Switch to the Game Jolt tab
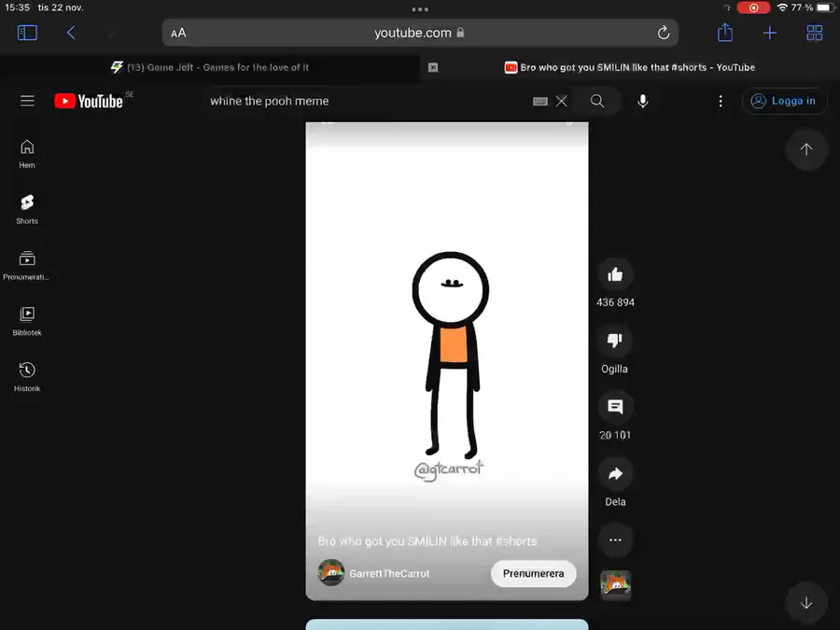 pos(210,67)
